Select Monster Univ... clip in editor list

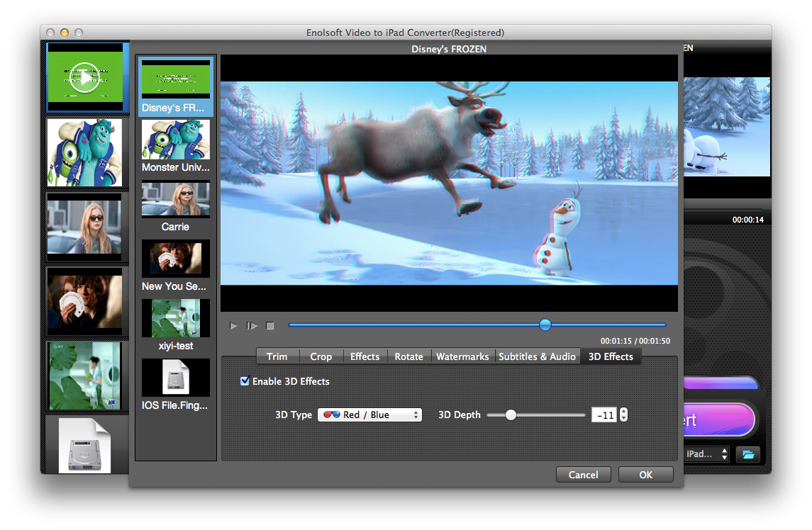click(176, 147)
